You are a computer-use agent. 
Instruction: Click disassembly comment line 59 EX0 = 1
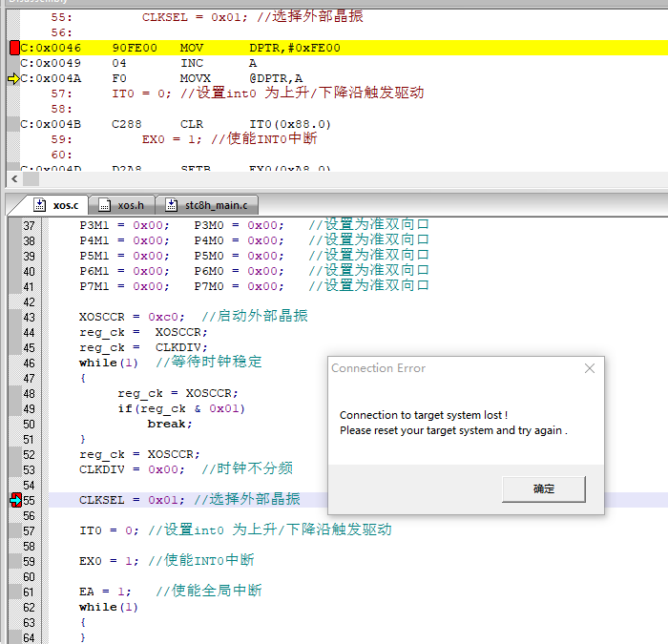click(x=229, y=139)
